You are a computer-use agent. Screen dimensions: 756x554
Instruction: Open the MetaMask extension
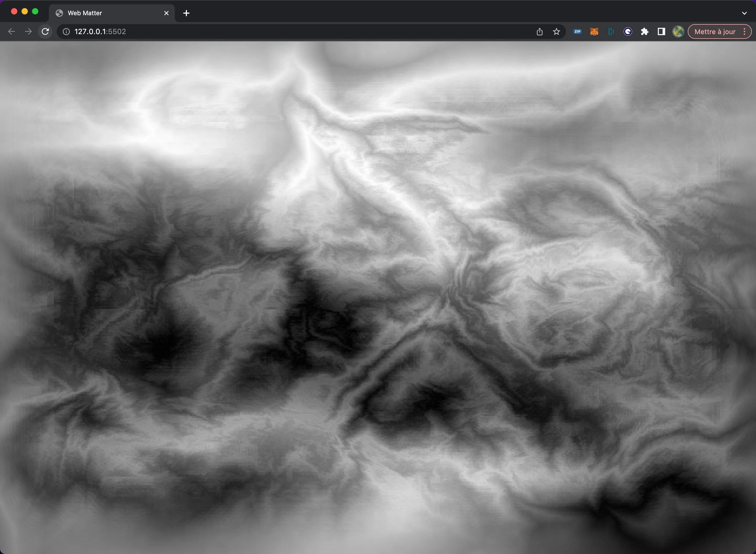pyautogui.click(x=594, y=31)
